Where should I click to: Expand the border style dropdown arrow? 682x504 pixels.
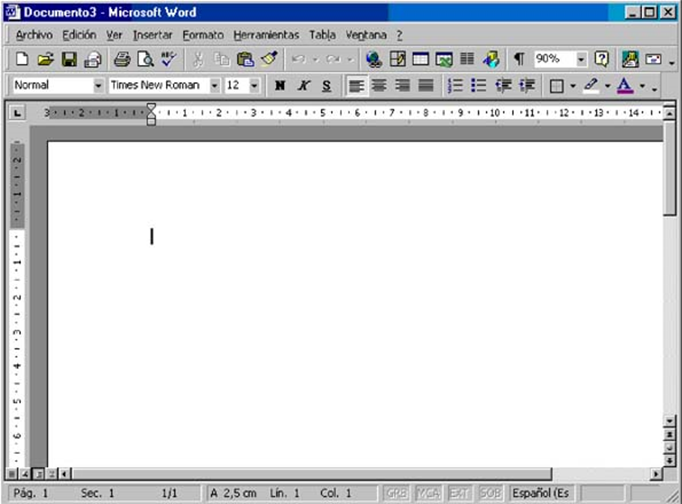[573, 86]
